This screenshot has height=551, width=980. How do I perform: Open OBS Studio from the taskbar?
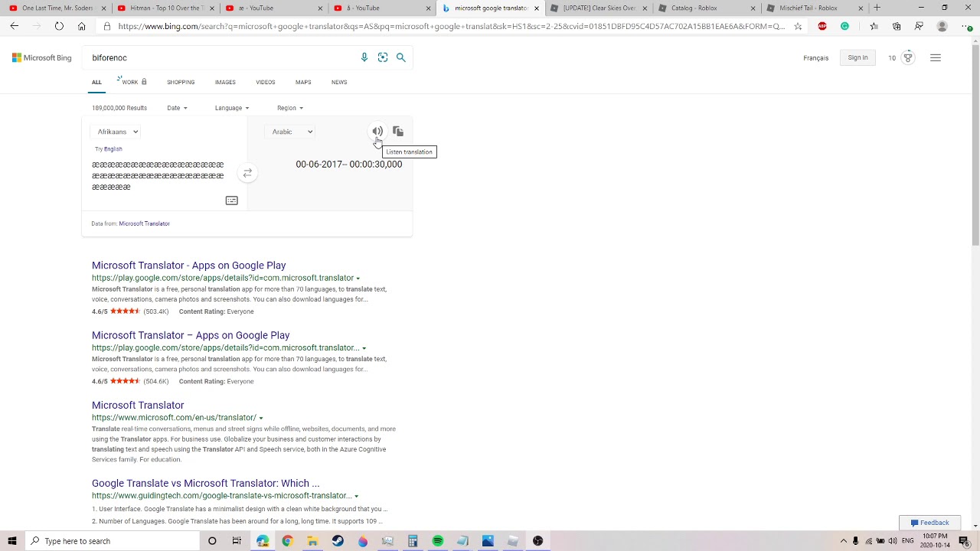[x=537, y=541]
